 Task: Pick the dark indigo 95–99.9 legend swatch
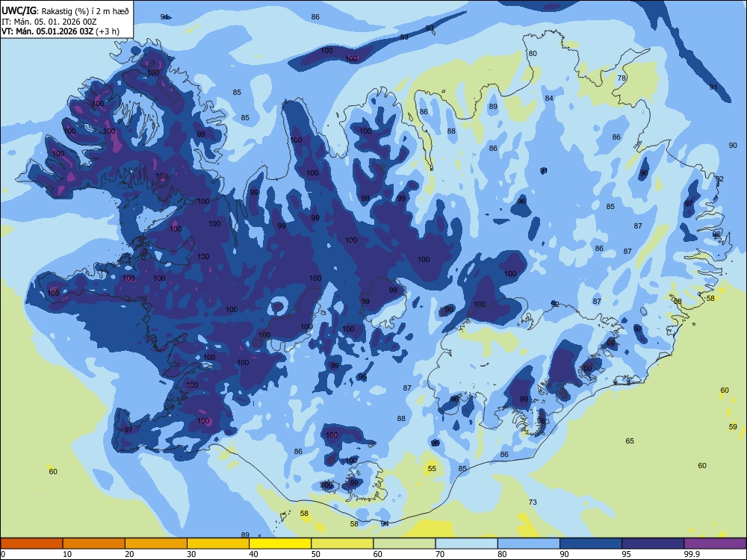point(653,544)
